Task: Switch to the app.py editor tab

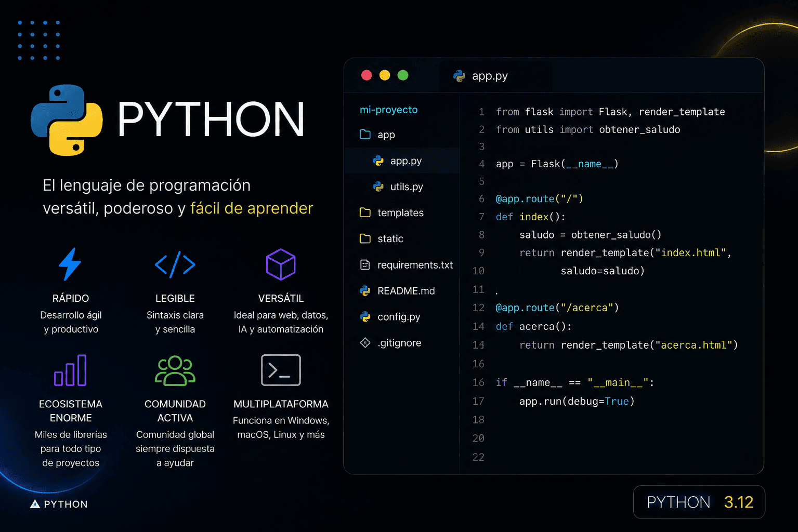Action: pyautogui.click(x=496, y=76)
